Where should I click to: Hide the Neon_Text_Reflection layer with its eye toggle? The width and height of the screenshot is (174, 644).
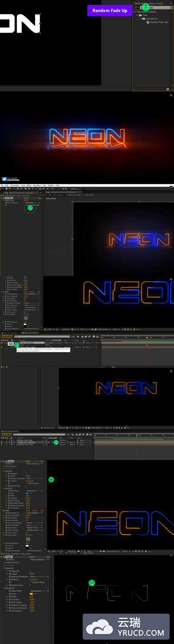click(x=2, y=442)
